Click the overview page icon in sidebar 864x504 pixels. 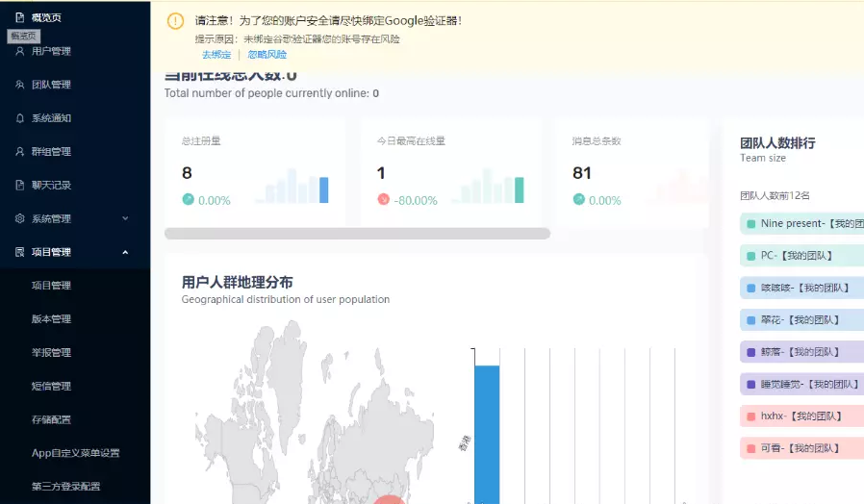click(x=20, y=17)
